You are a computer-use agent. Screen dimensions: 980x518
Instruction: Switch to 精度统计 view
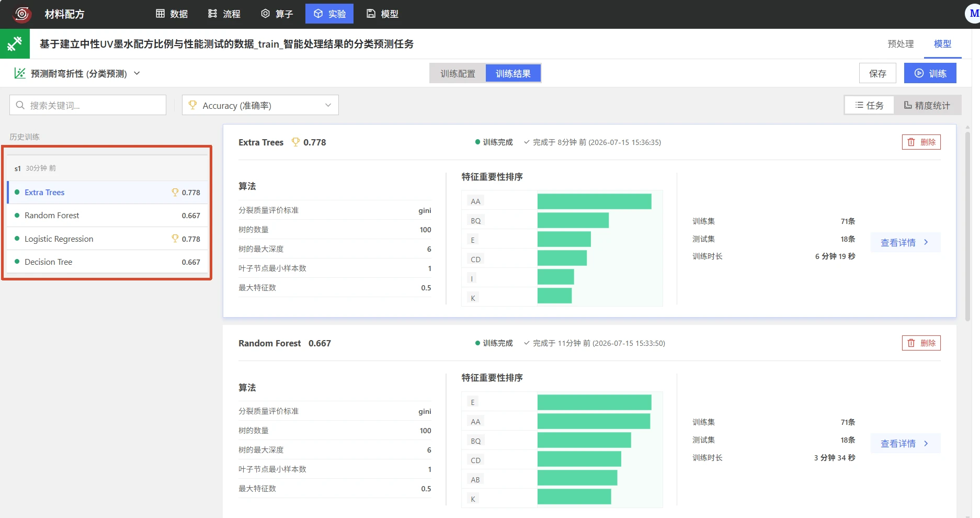pyautogui.click(x=927, y=105)
